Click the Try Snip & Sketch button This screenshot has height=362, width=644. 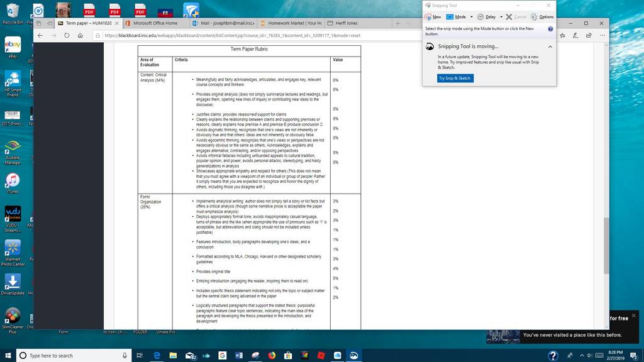click(455, 78)
